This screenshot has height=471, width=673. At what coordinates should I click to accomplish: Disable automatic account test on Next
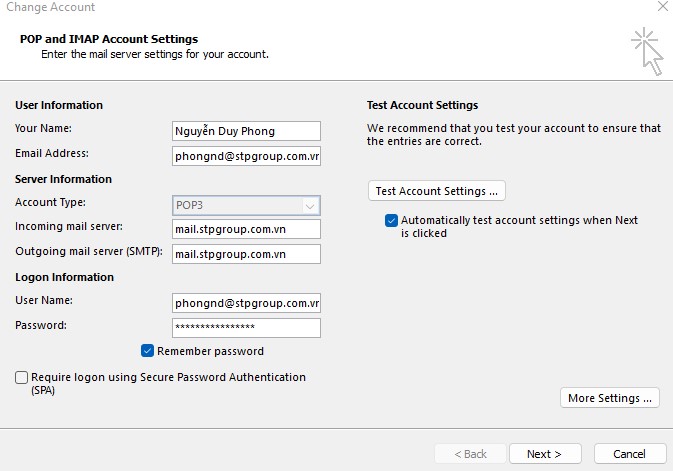tap(391, 220)
